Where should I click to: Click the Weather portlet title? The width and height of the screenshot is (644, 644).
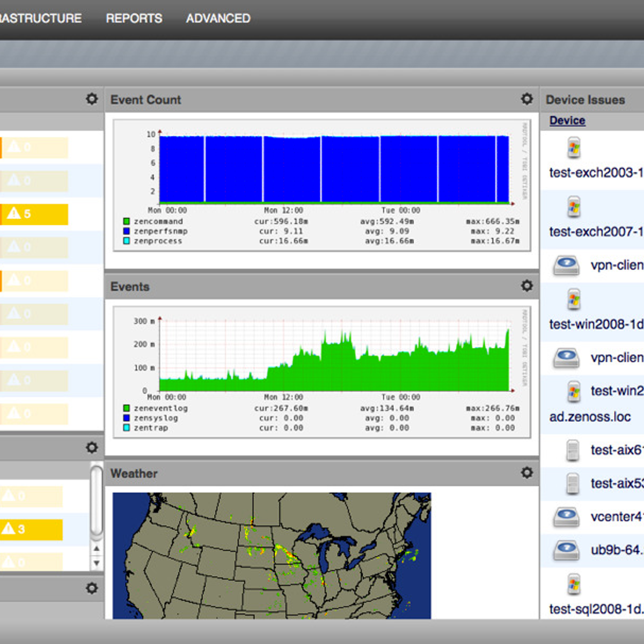point(134,473)
